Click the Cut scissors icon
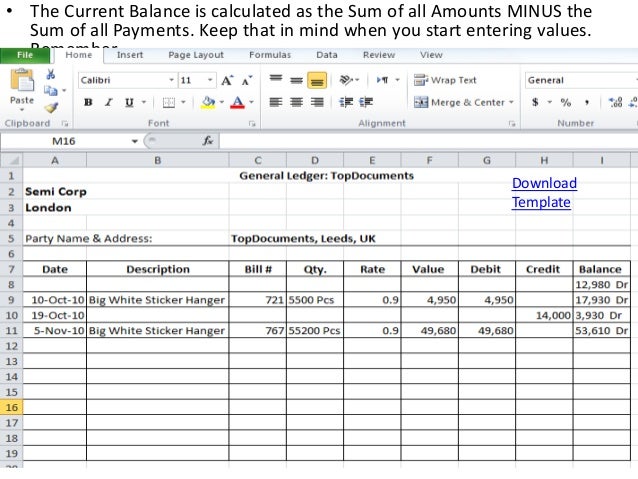 click(x=51, y=74)
